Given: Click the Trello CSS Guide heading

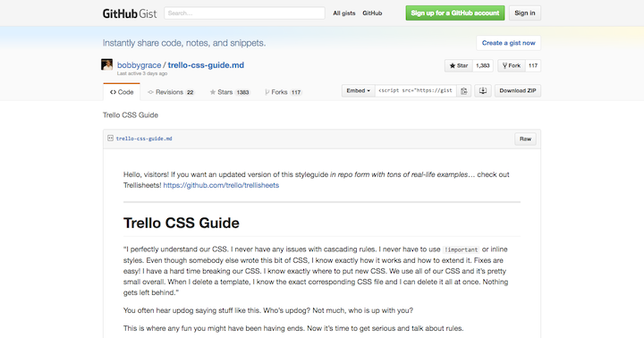Looking at the screenshot, I should click(181, 223).
